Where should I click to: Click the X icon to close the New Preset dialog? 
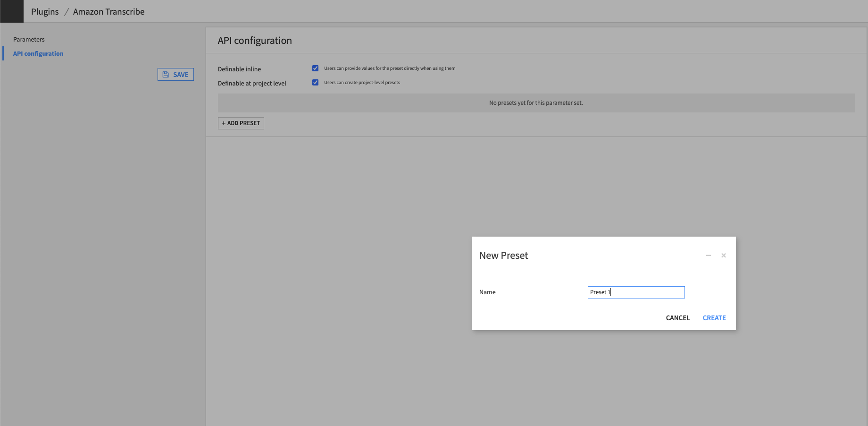click(723, 256)
